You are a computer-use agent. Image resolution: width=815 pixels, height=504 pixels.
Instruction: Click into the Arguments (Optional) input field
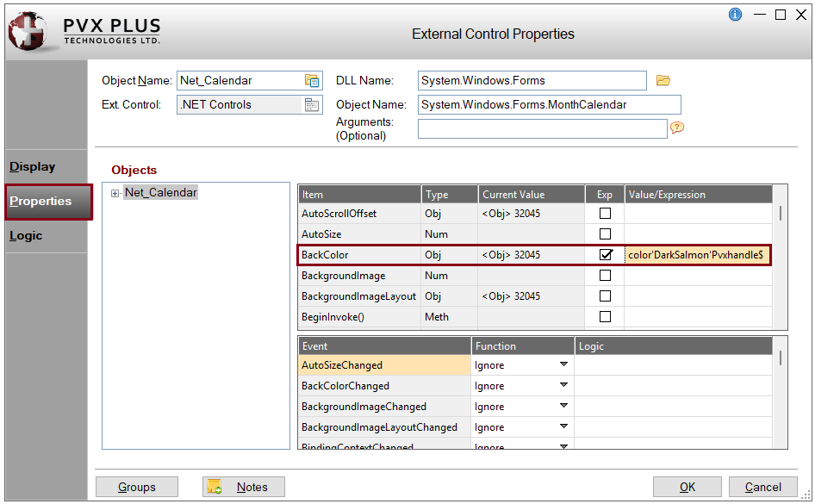click(542, 128)
